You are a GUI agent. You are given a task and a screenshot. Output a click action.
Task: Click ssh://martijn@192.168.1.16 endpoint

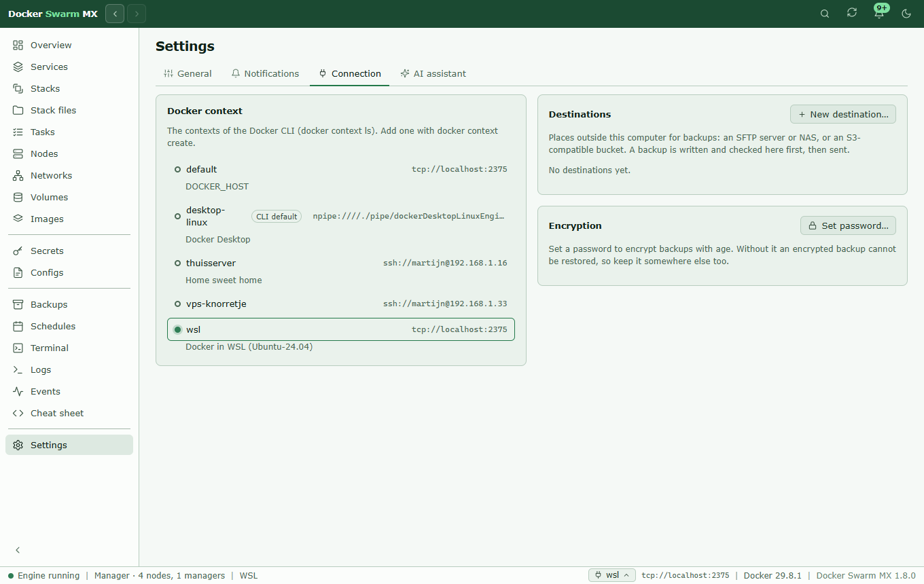click(445, 263)
